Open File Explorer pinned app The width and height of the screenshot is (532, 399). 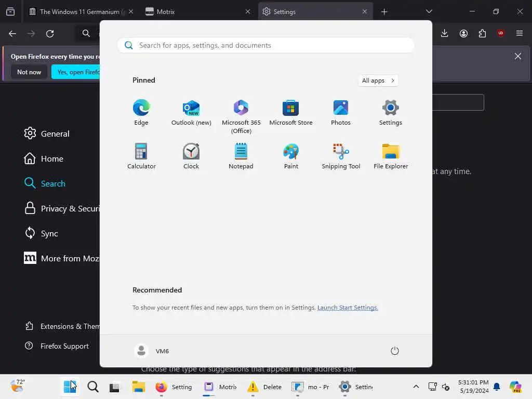[391, 156]
